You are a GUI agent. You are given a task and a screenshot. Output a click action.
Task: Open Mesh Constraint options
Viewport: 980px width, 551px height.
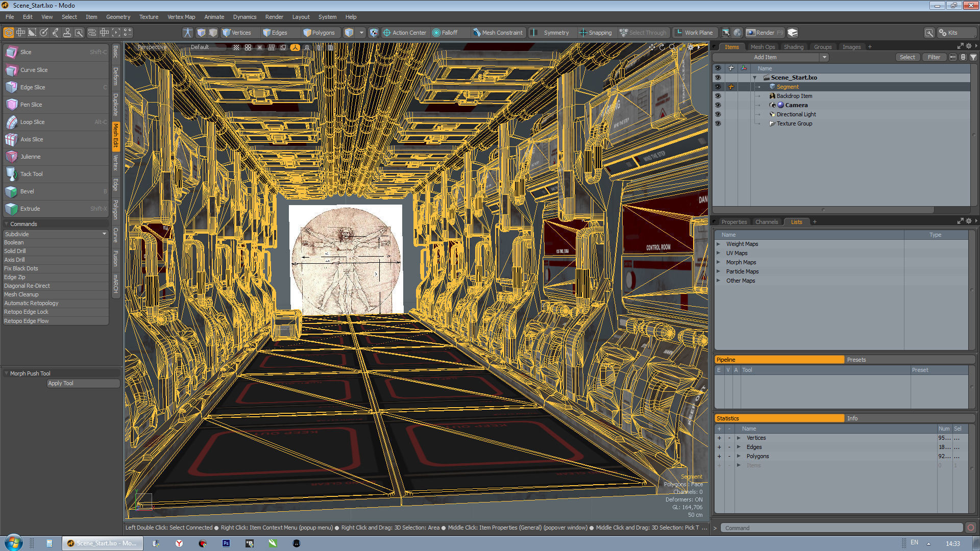tap(498, 33)
